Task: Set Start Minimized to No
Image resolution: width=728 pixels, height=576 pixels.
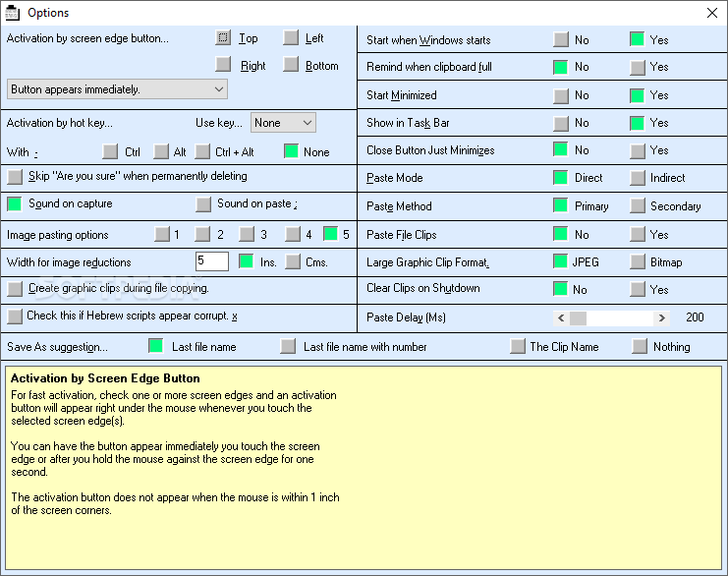Action: tap(561, 95)
